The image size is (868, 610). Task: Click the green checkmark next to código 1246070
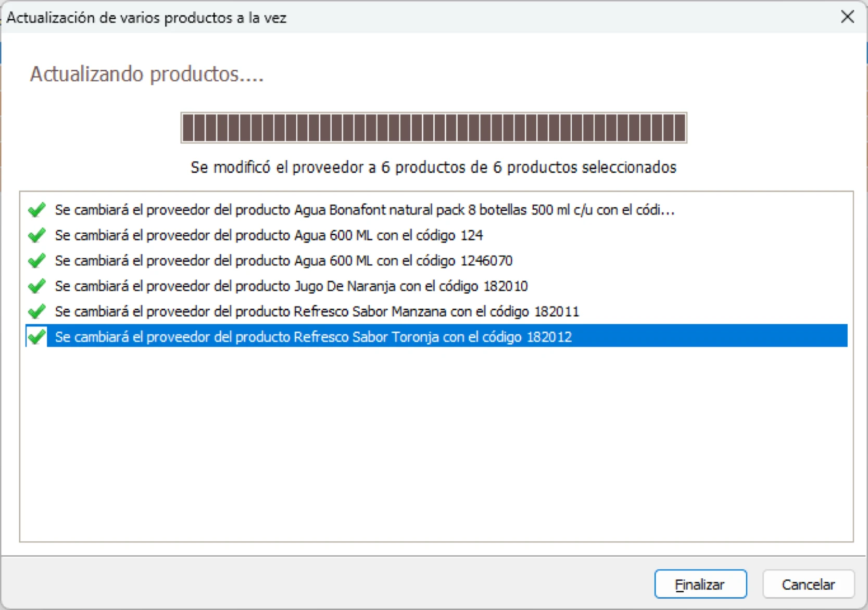pos(36,260)
